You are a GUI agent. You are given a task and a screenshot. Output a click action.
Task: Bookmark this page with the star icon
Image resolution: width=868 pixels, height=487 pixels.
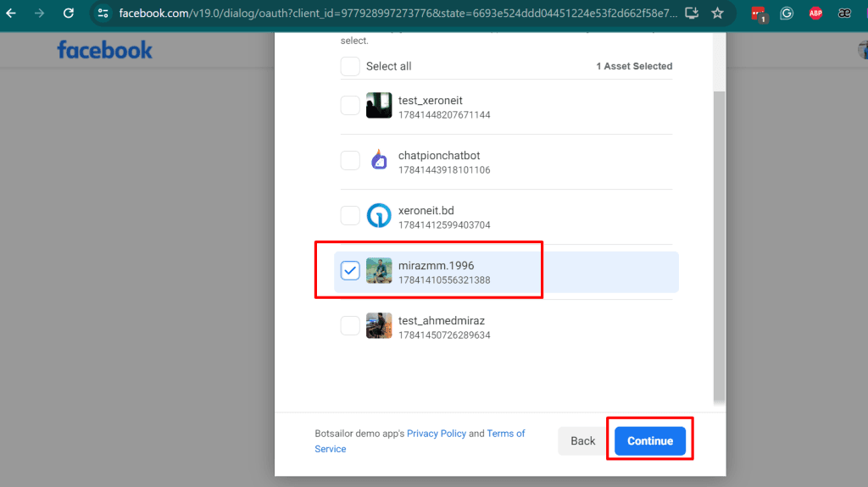pyautogui.click(x=717, y=14)
